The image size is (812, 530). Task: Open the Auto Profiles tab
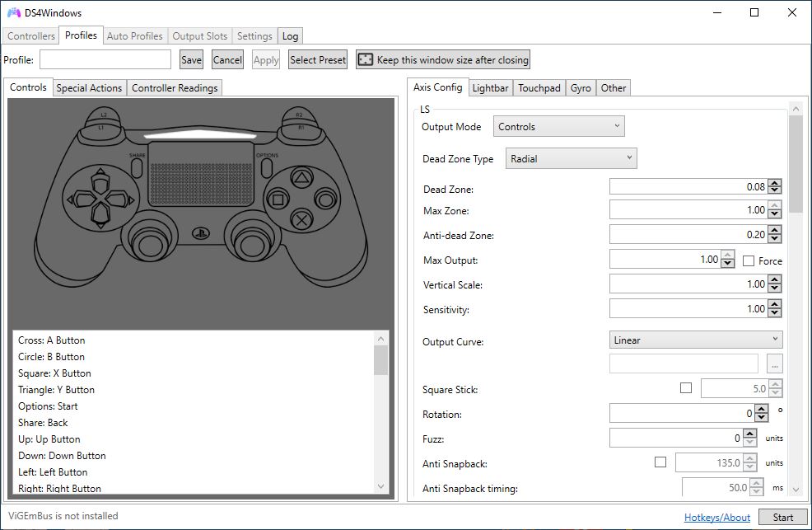(134, 35)
